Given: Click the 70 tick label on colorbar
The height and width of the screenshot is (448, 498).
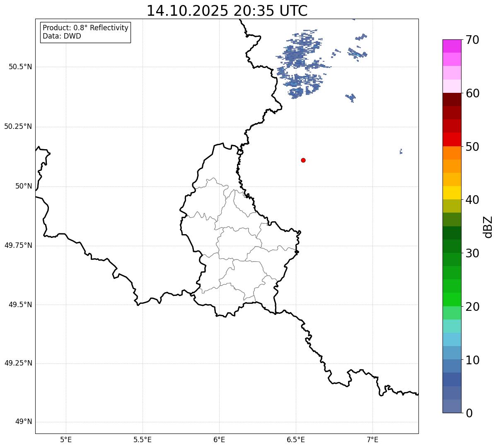Looking at the screenshot, I should pos(472,40).
